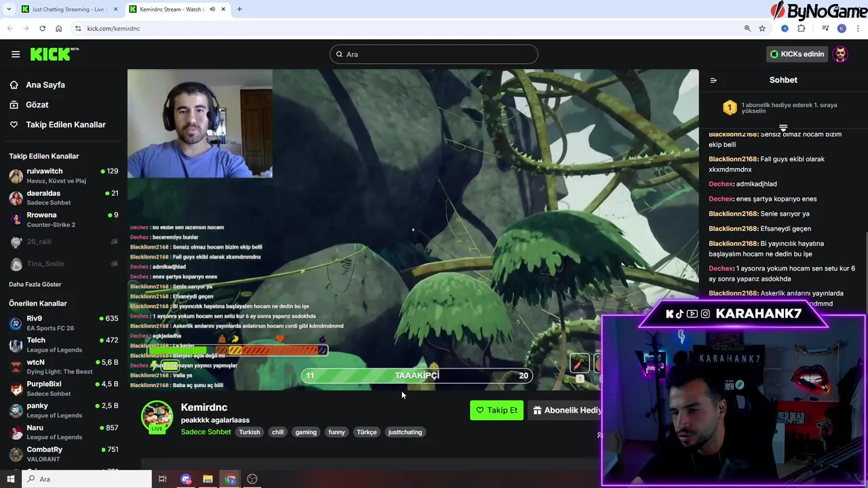This screenshot has width=868, height=488.
Task: Click the Takip Et follow button
Action: tap(496, 410)
